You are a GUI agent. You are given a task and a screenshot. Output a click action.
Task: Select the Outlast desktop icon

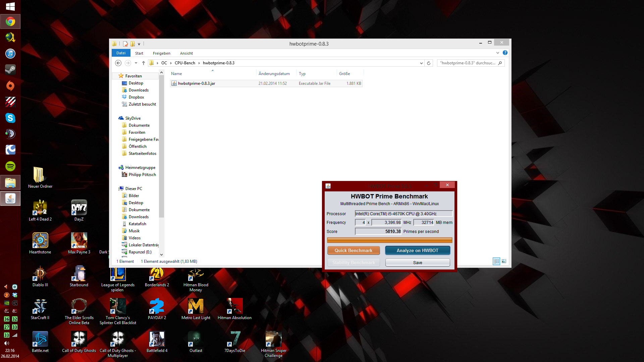tap(196, 342)
